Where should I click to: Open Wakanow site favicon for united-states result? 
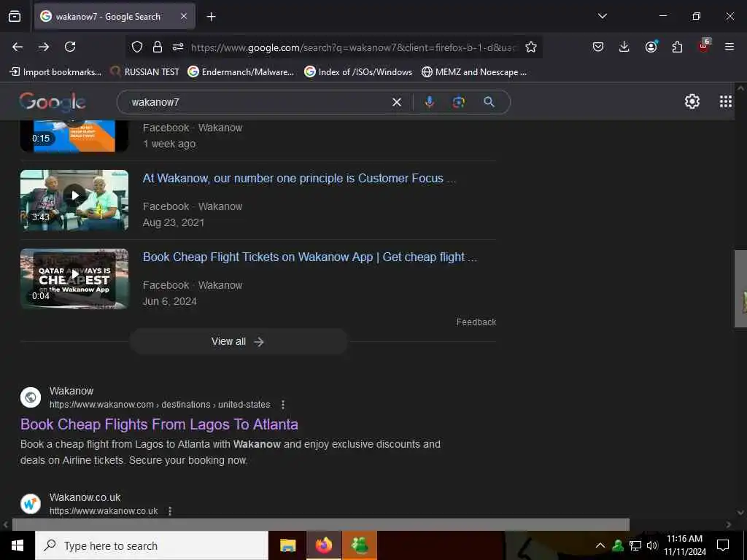31,397
